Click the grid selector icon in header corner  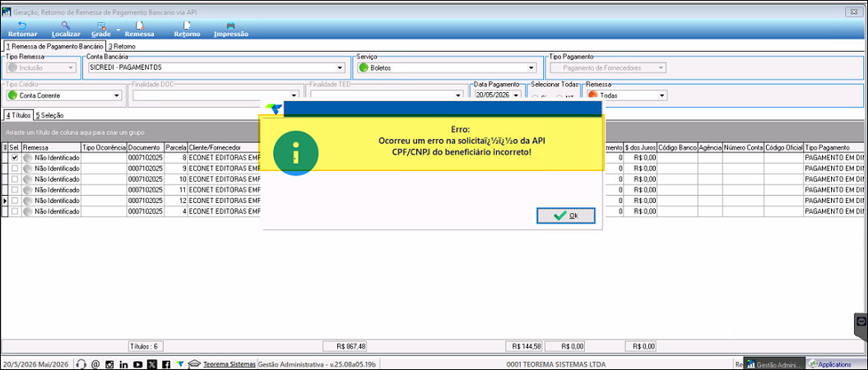pos(5,148)
